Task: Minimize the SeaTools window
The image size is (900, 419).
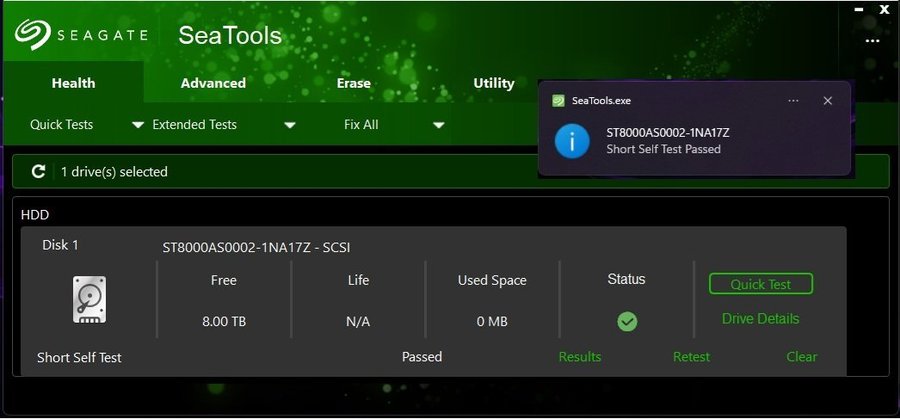Action: 859,10
